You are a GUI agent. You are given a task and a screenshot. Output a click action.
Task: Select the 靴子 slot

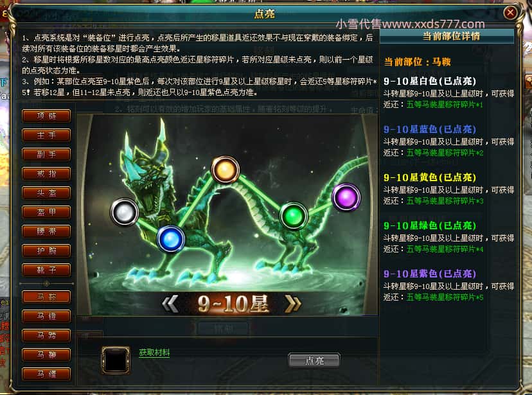[46, 270]
